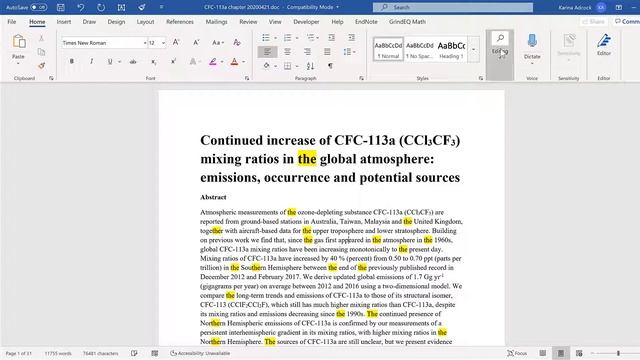This screenshot has height=360, width=640.
Task: Click the Borders icon
Action: [287, 66]
